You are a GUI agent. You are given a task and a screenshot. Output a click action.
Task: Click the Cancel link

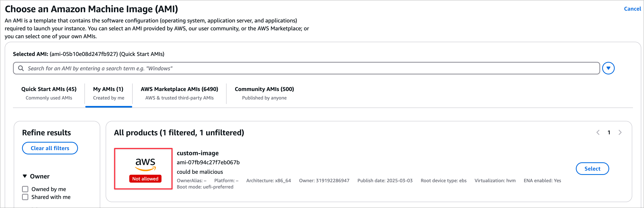coord(632,9)
